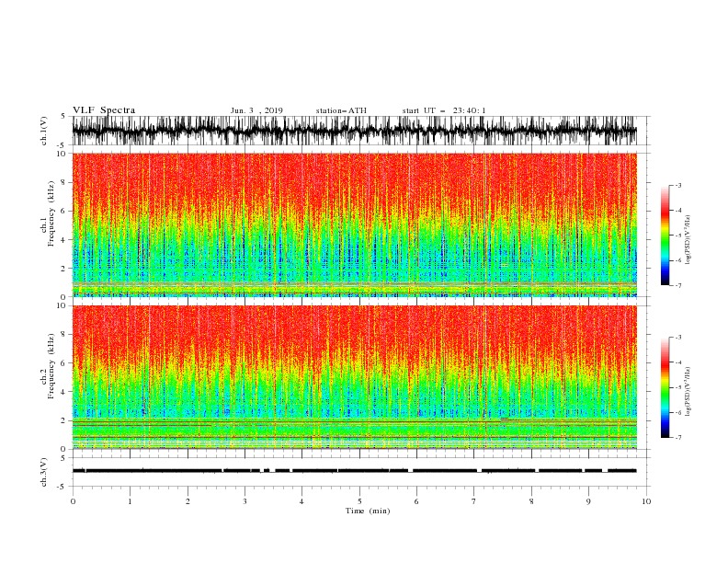Image resolution: width=728 pixels, height=563 pixels.
Task: Click the "10" kHz tick of ch.2 spectrogram
Action: [x=63, y=305]
